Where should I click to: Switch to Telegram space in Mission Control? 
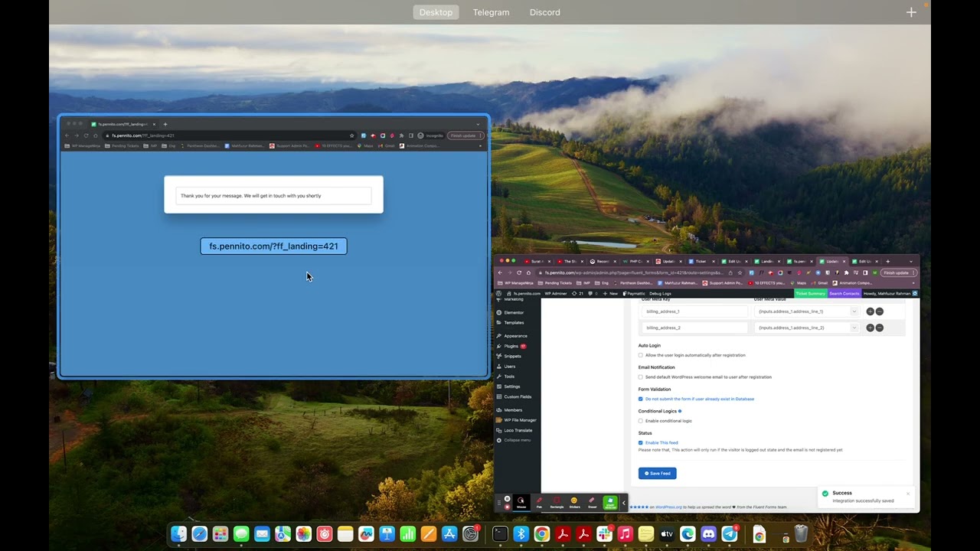tap(491, 12)
